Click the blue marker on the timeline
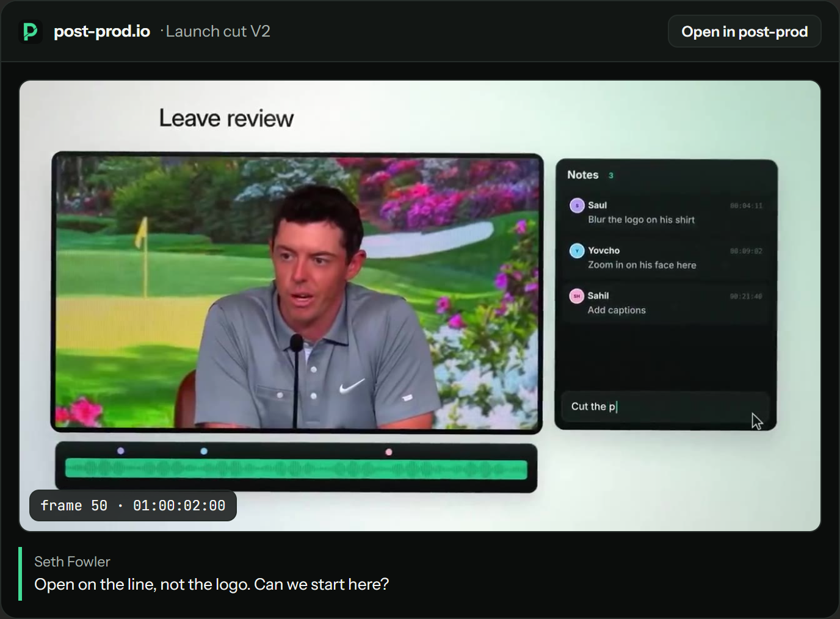Screen dimensions: 840x619 click(204, 451)
